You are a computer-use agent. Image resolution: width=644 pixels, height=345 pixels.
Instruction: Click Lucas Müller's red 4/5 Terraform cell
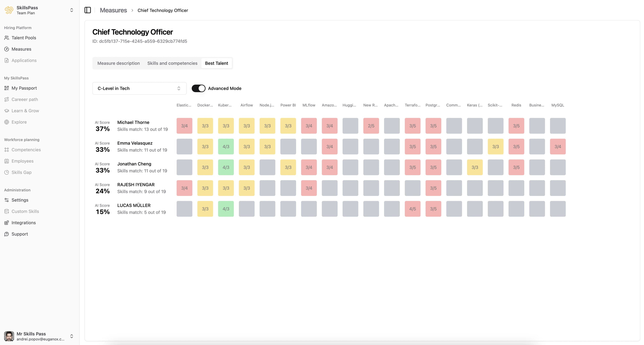(x=413, y=209)
